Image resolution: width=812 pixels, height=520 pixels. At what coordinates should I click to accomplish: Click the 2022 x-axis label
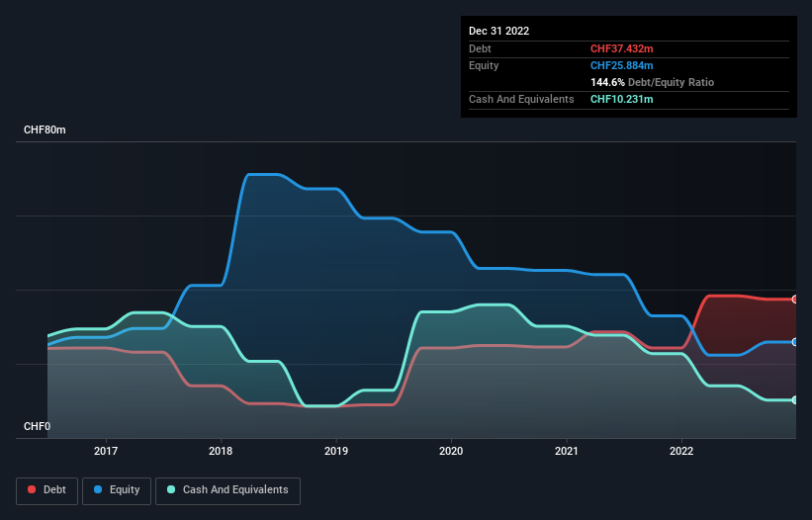[x=681, y=451]
